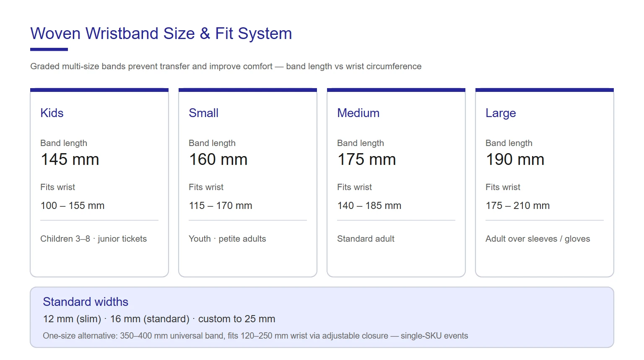This screenshot has height=360, width=644.
Task: Click the 175 – 210 mm wrist range
Action: click(518, 206)
